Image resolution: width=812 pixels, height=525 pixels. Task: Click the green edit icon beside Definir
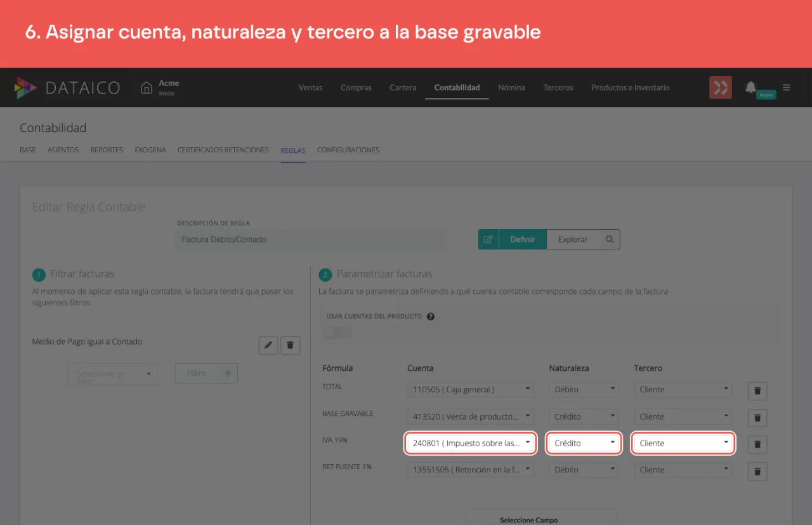(488, 239)
